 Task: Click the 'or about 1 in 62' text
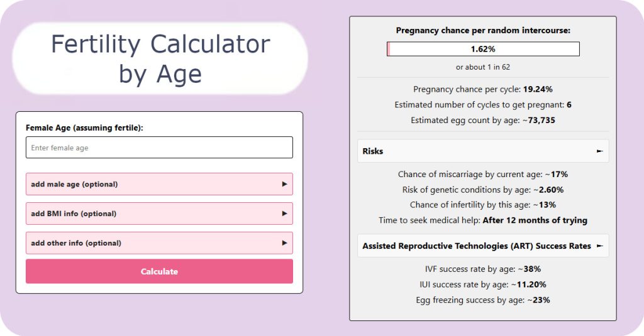[483, 67]
